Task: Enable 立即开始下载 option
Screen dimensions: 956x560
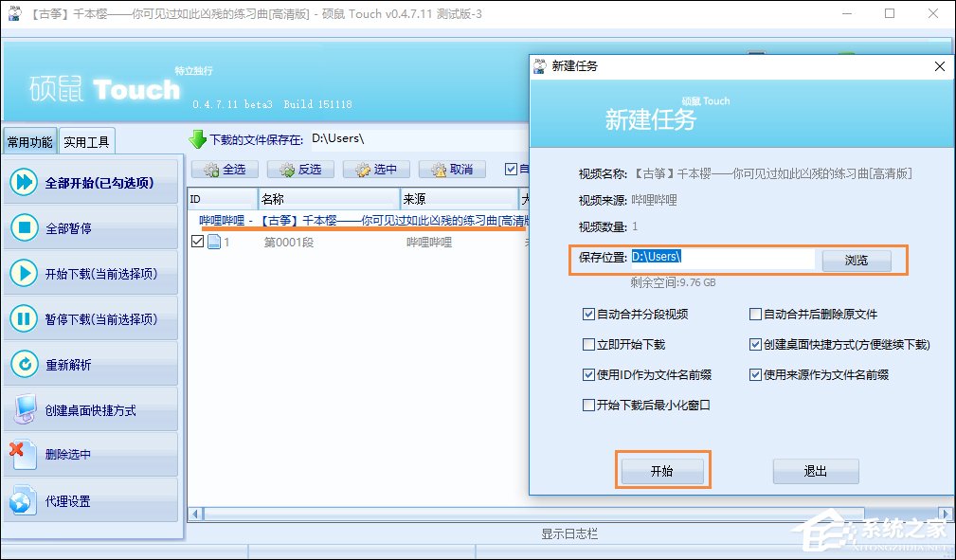Action: pos(589,344)
